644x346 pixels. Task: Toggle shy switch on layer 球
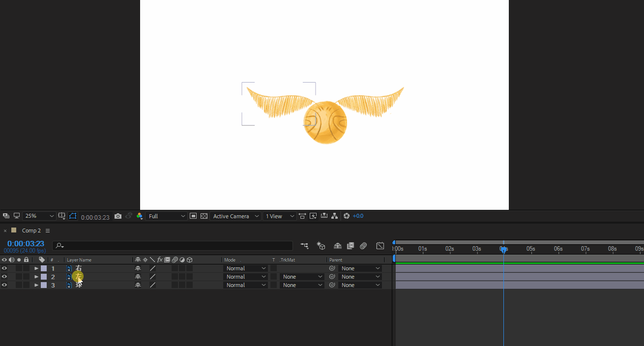coord(138,285)
